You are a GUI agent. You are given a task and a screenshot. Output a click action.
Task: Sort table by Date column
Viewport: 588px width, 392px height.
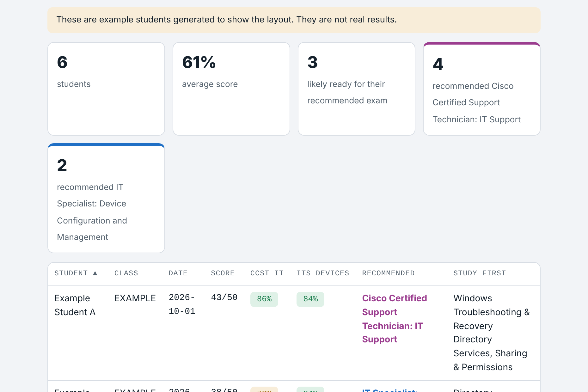[x=178, y=273]
